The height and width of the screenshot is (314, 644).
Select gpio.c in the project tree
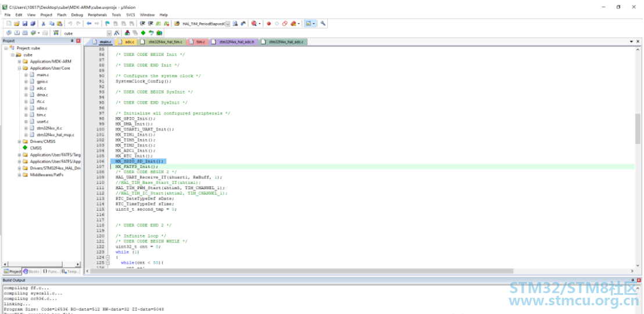pyautogui.click(x=42, y=81)
